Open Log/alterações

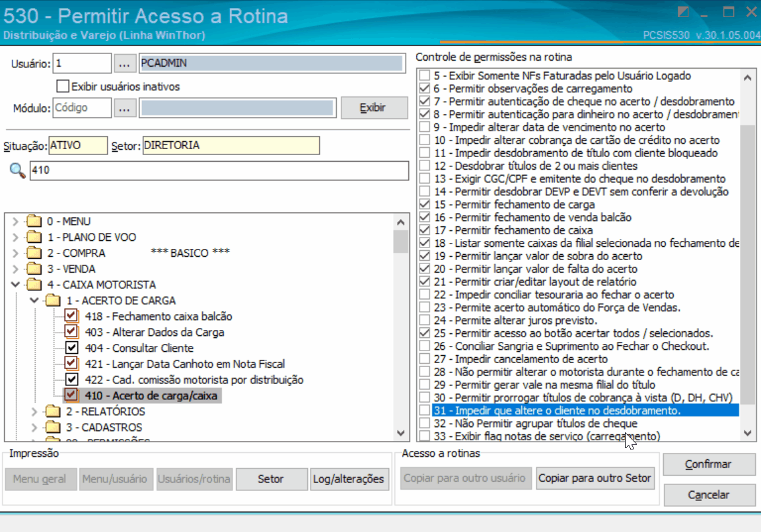pos(349,479)
